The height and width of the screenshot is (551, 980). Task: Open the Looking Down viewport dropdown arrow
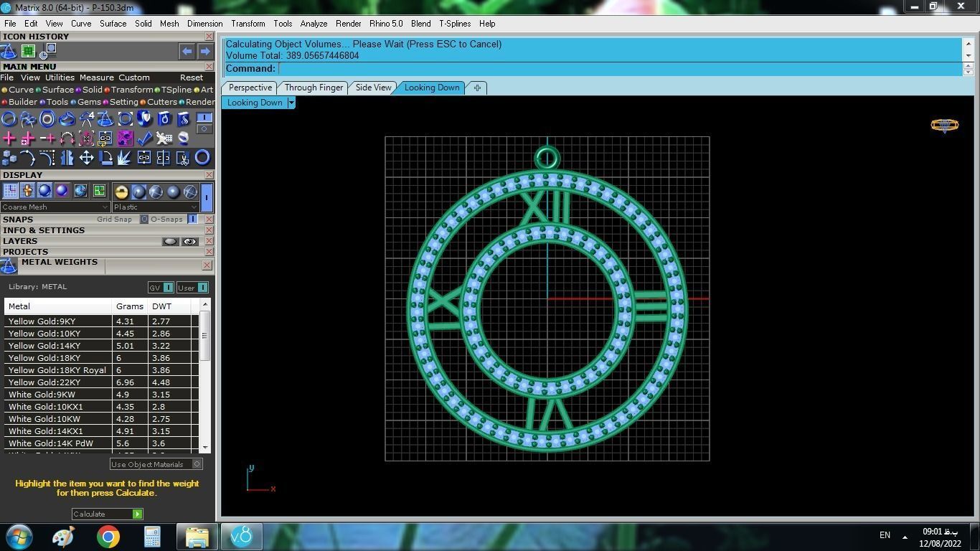[291, 103]
